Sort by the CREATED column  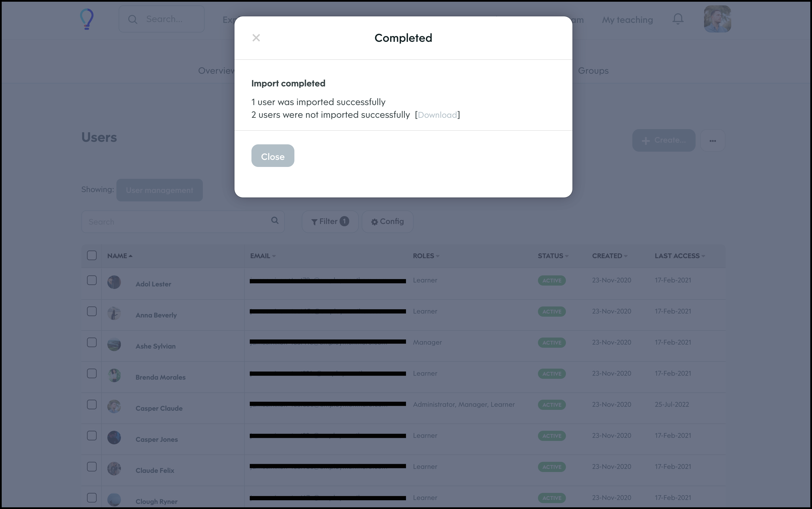(x=610, y=256)
